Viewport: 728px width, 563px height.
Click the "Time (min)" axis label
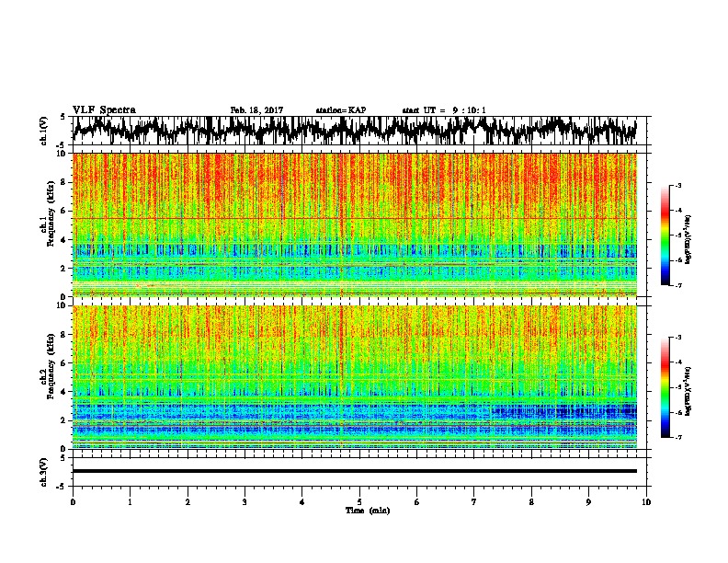(368, 511)
